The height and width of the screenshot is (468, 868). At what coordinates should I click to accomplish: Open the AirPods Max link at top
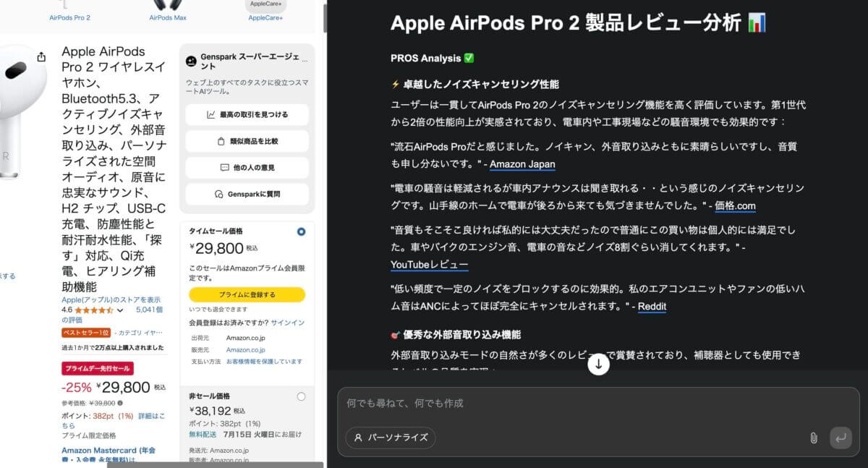(x=168, y=17)
